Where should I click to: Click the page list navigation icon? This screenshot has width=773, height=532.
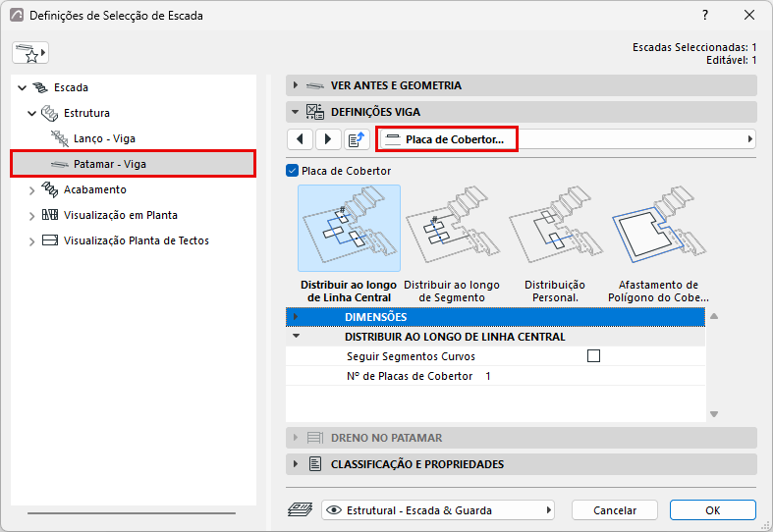[357, 139]
